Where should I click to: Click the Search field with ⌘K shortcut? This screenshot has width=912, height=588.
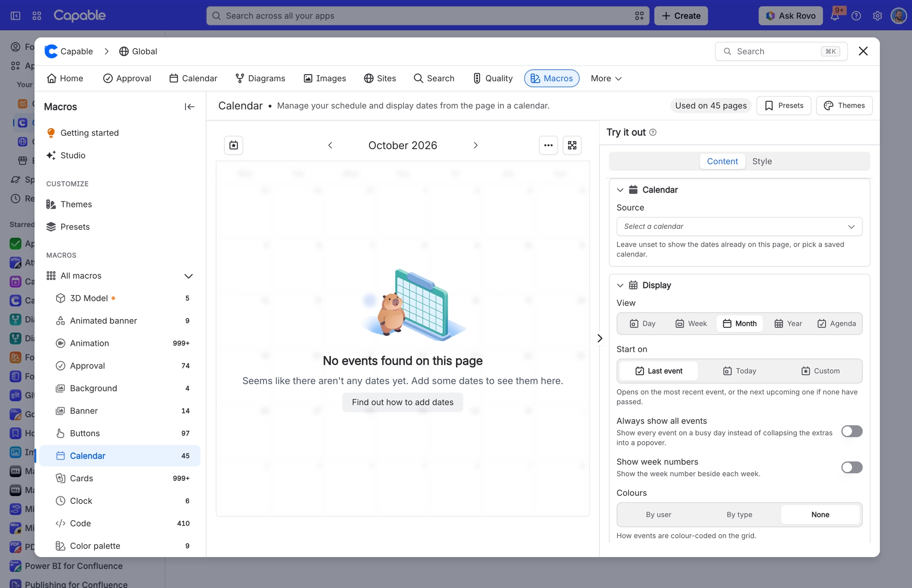click(x=781, y=52)
